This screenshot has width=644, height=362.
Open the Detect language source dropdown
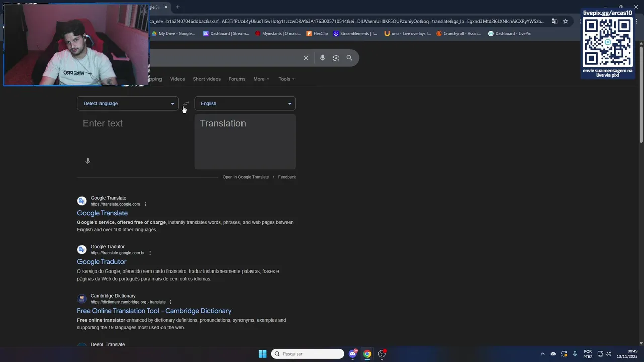click(x=128, y=104)
